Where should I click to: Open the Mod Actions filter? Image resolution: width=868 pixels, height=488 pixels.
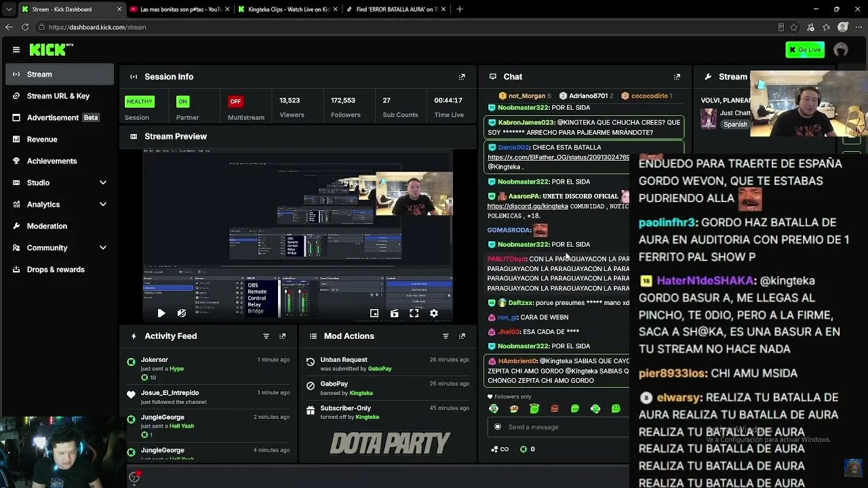click(x=446, y=336)
